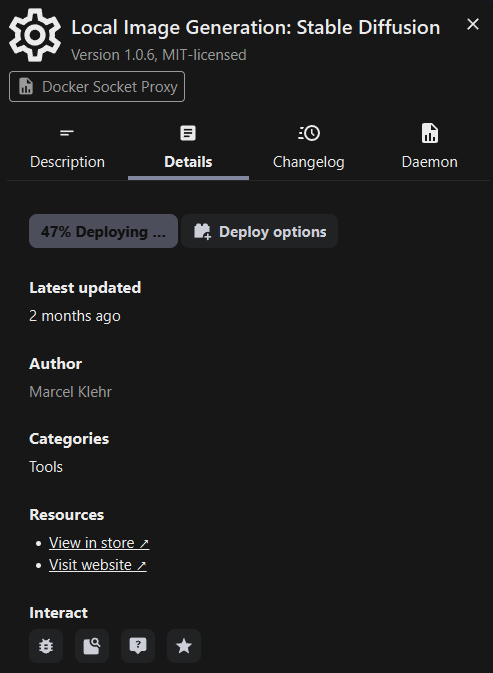This screenshot has height=673, width=493.
Task: Click the question bubble icon under Interact
Action: pos(138,646)
